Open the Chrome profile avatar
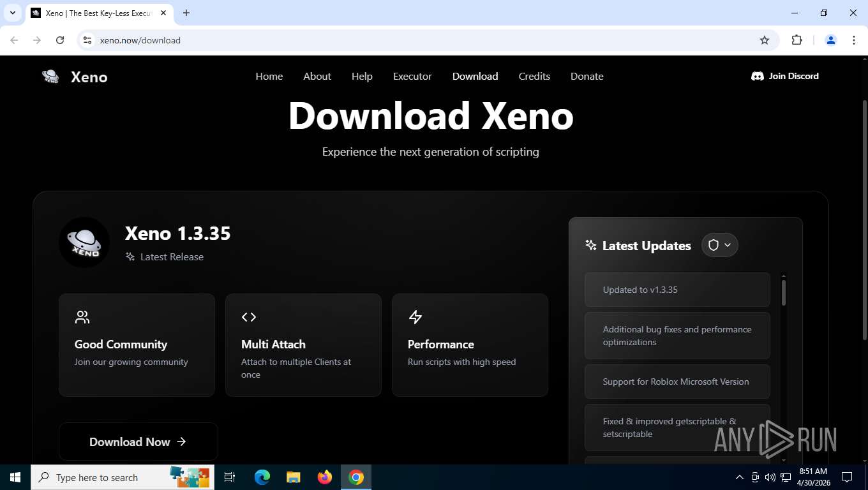The width and height of the screenshot is (868, 490). (x=831, y=40)
